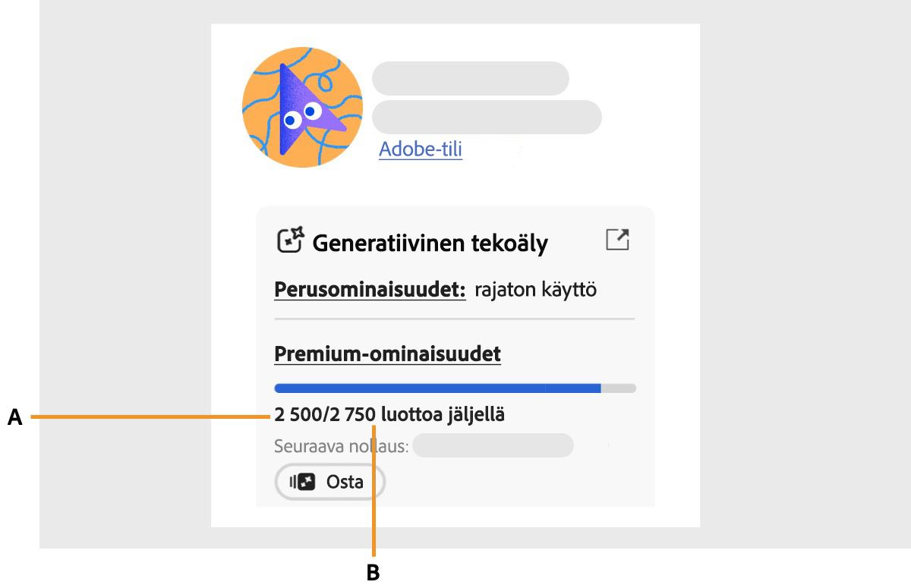Click the blue credits progress bar
911x588 pixels.
(x=433, y=388)
